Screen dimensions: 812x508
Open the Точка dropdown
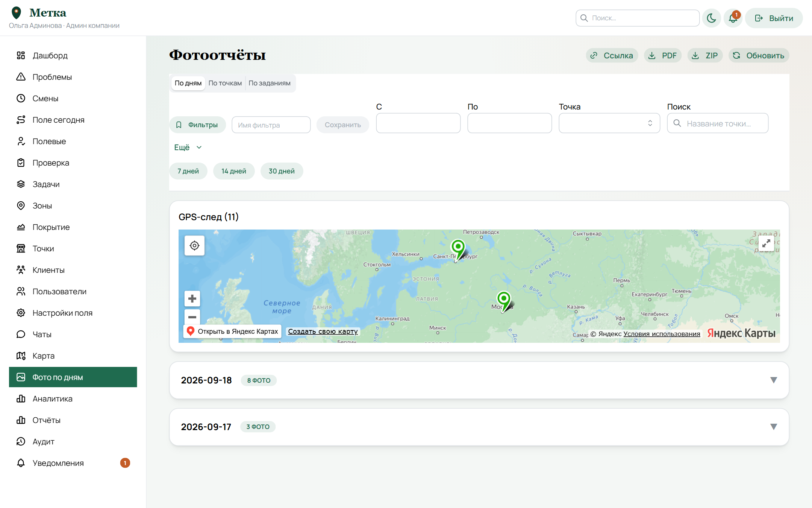coord(609,123)
